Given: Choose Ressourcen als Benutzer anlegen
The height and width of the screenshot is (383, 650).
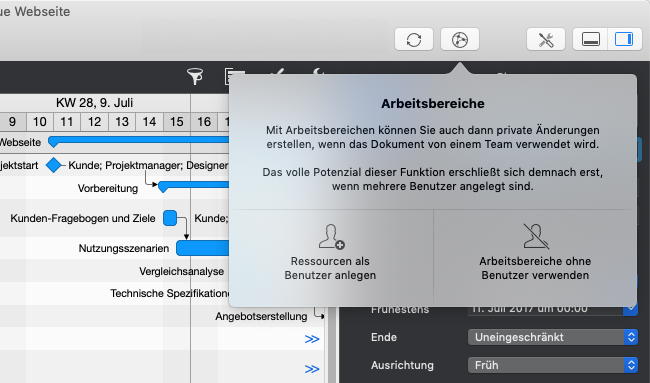Looking at the screenshot, I should pyautogui.click(x=330, y=257).
